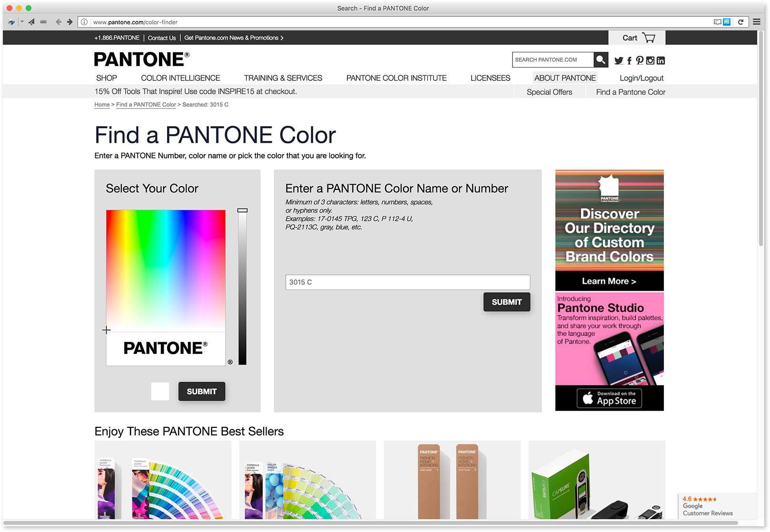Open the PANTONE COLOR INSTITUTE menu
Screen dimensions: 770x532
tap(396, 78)
